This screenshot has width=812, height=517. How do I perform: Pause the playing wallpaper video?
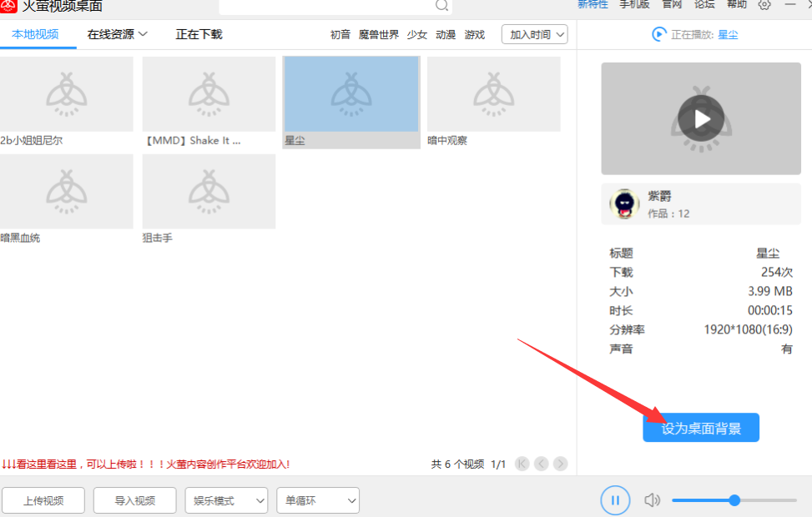(615, 500)
